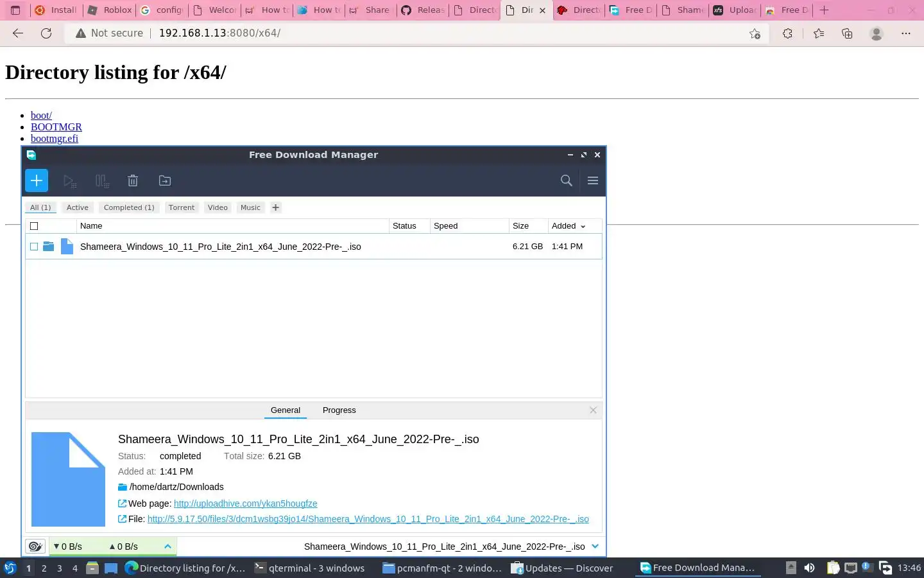924x578 pixels.
Task: Select the Music filter
Action: (x=250, y=207)
